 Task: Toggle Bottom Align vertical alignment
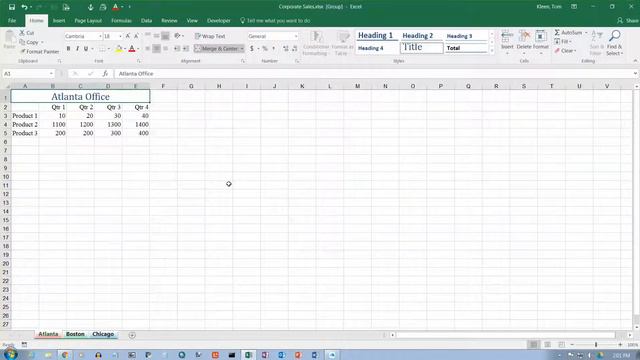click(x=165, y=36)
